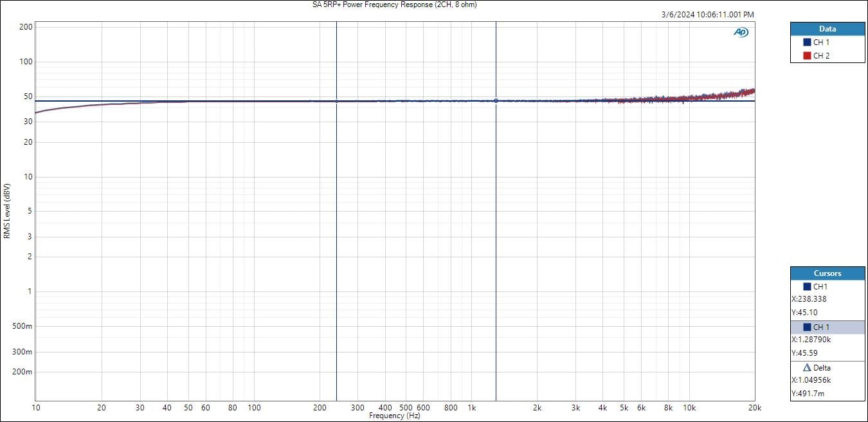Click the Data legend header
This screenshot has width=868, height=422.
tap(827, 29)
